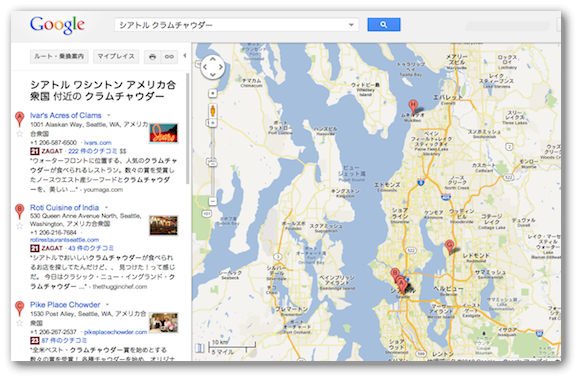Click phone number +1 206-587-6500

[x=53, y=143]
